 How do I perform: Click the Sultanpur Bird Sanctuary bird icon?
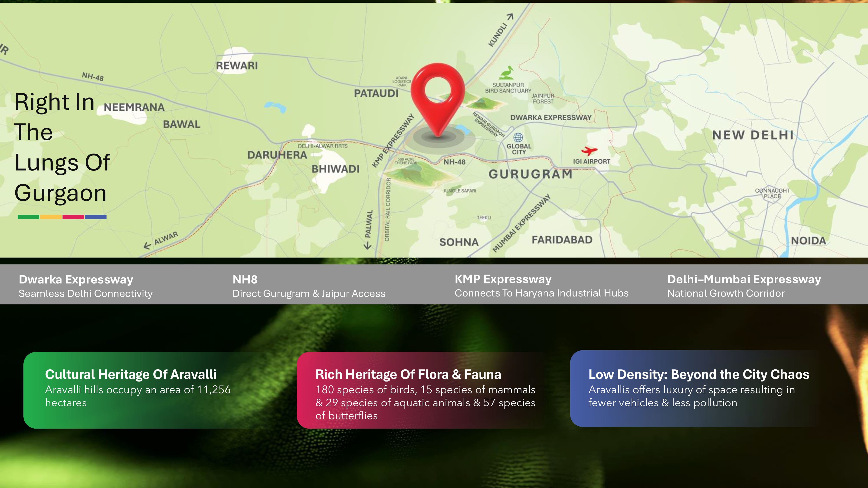[506, 73]
